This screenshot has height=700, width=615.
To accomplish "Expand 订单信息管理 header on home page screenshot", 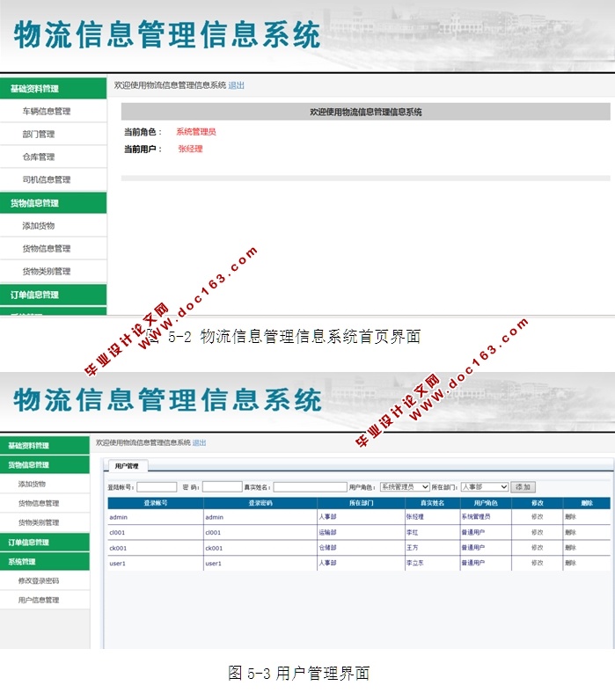I will coord(53,295).
